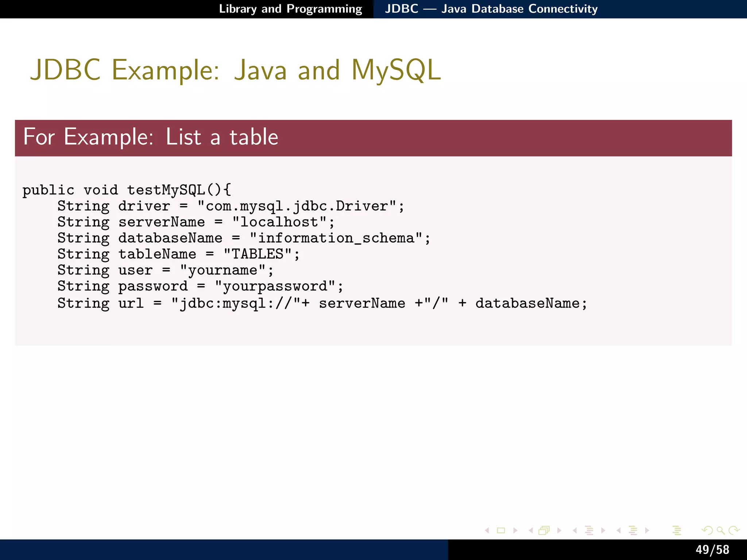Open JDBC — Java Database Connectivity section link
This screenshot has height=560, width=747.
tap(491, 9)
